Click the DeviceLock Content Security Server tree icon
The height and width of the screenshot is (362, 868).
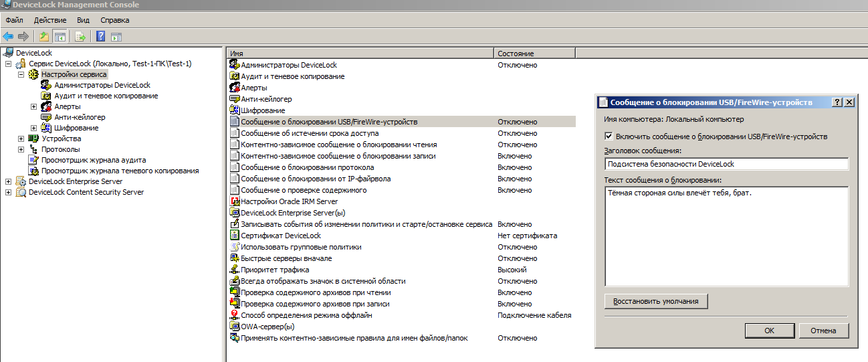21,192
